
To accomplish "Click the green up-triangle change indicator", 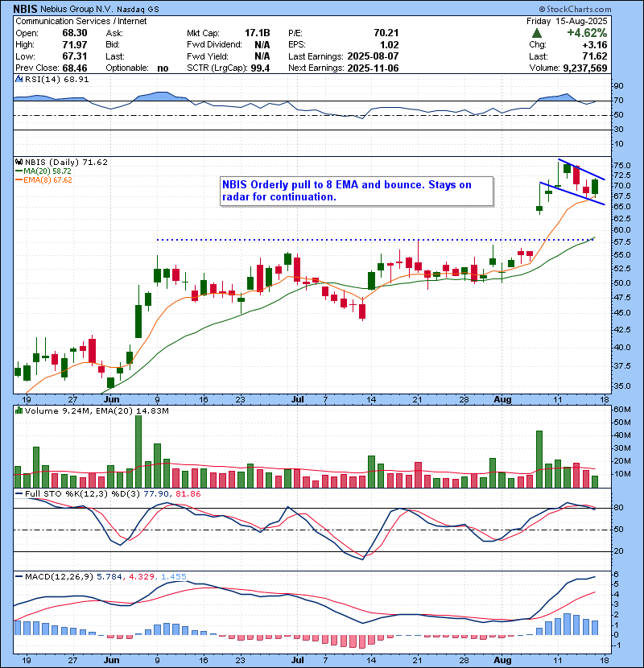I will [537, 33].
